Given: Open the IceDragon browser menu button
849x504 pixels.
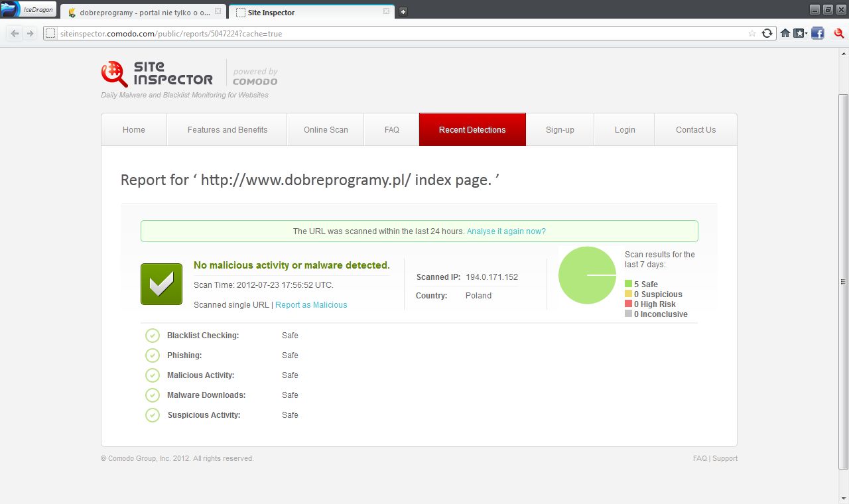Looking at the screenshot, I should pyautogui.click(x=29, y=9).
